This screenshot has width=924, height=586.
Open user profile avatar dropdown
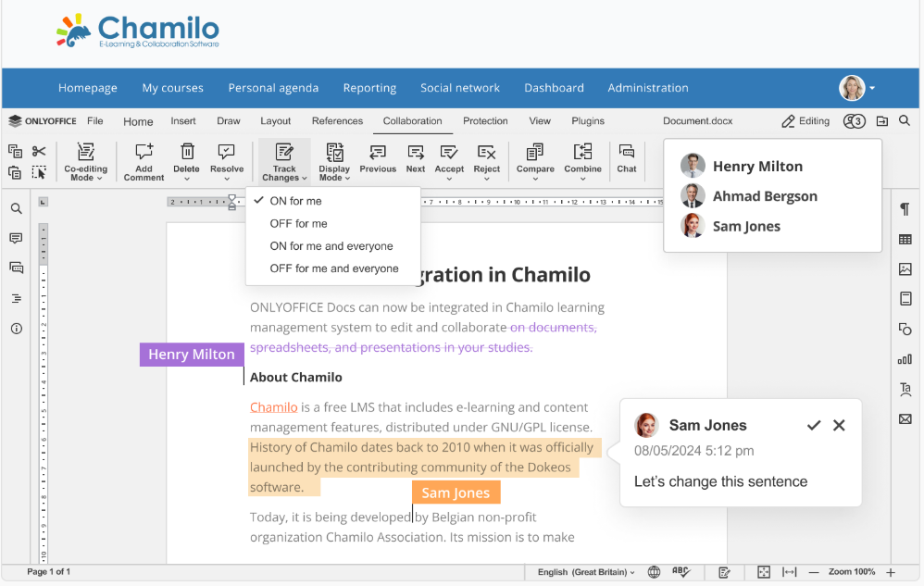857,88
